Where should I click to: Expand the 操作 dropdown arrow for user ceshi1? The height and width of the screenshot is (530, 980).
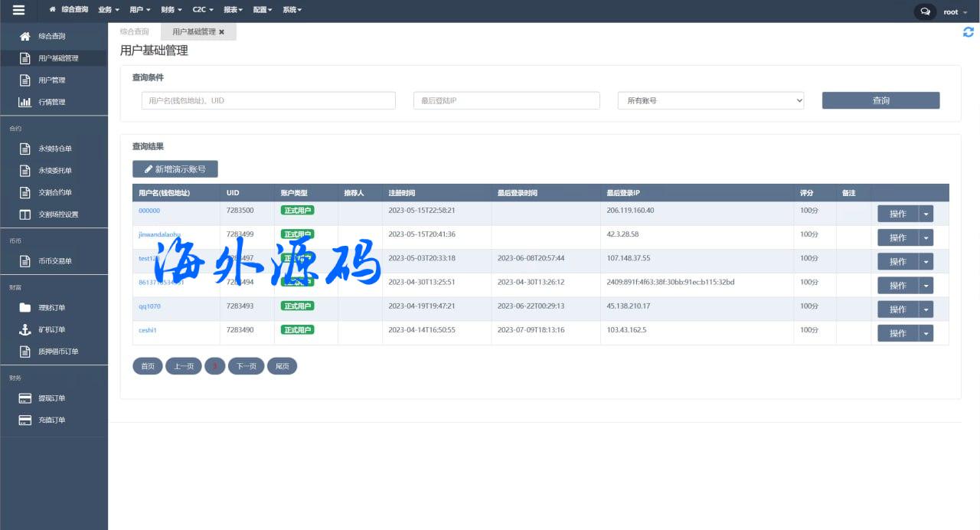click(x=926, y=333)
